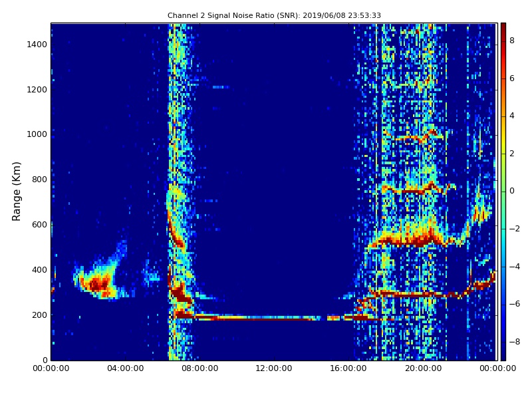Click the 20:00:00 time tick label

point(423,368)
